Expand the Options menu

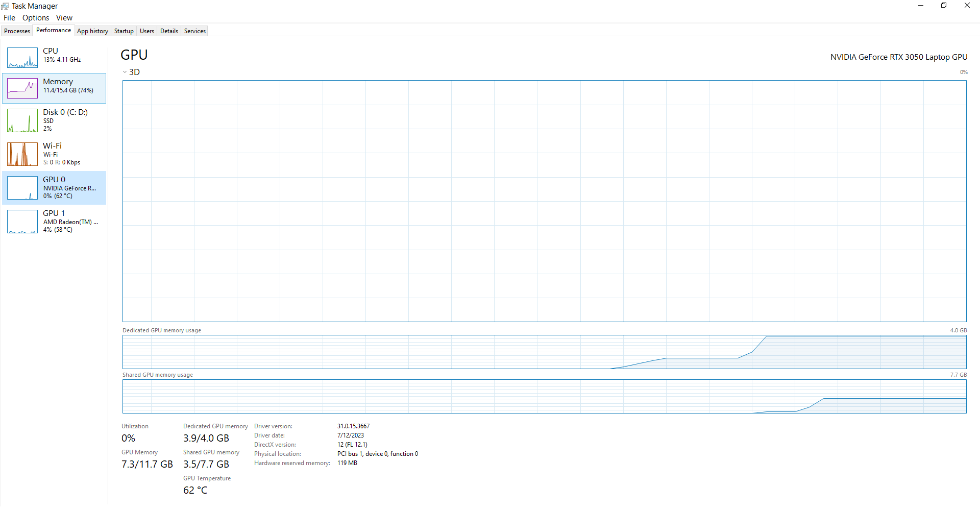[35, 17]
